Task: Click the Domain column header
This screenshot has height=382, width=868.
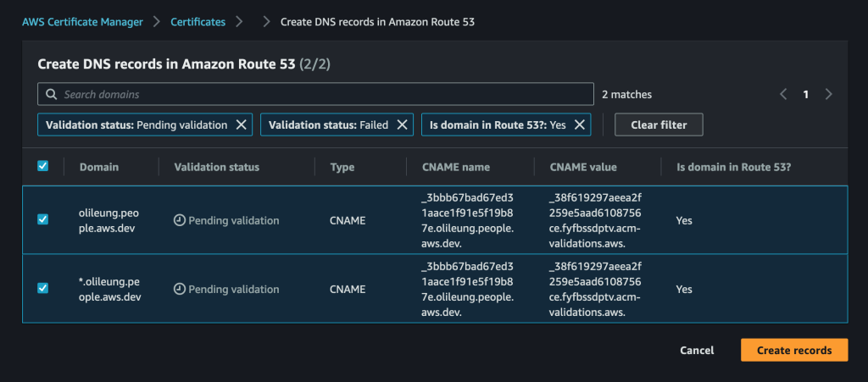Action: pos(99,167)
